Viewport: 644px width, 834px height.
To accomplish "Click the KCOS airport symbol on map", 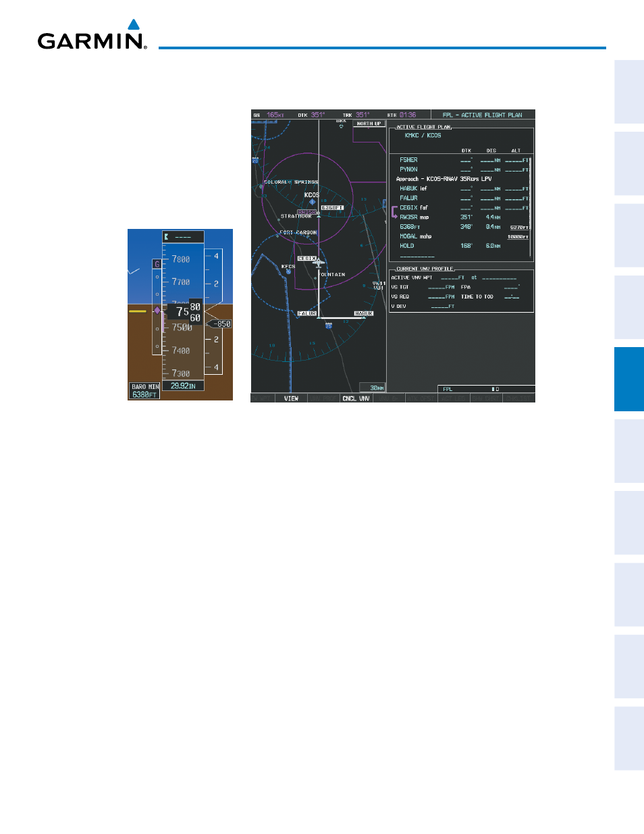I will (x=312, y=202).
